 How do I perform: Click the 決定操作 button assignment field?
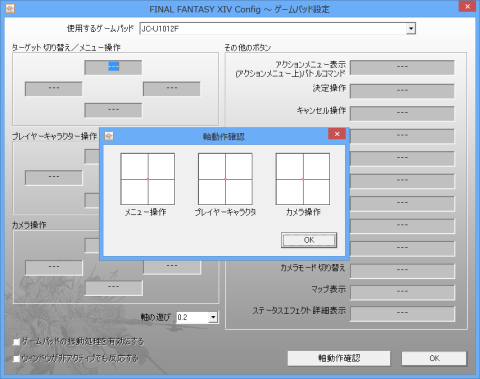402,91
